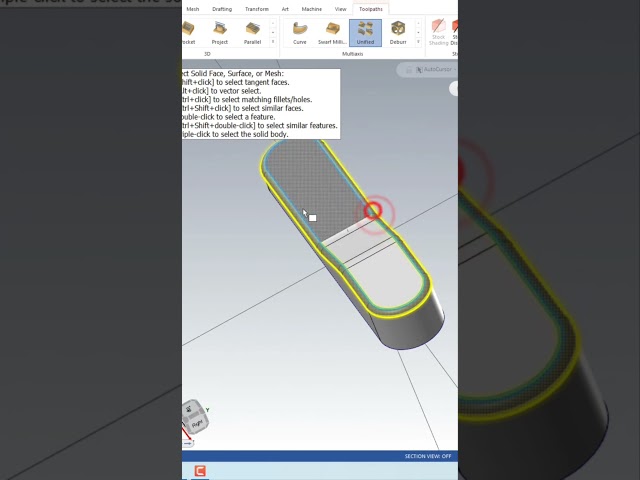Open the Machine ribbon tab
Viewport: 640px width, 480px height.
pyautogui.click(x=311, y=9)
